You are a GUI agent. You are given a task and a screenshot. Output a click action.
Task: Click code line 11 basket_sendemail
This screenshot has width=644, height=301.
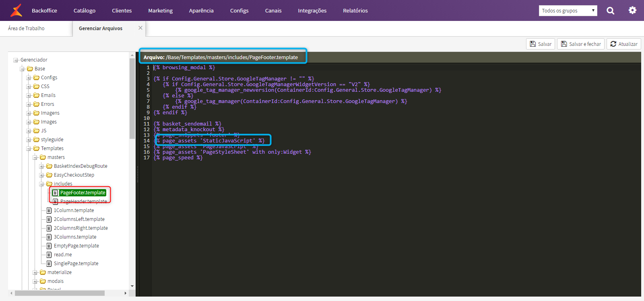click(x=188, y=124)
